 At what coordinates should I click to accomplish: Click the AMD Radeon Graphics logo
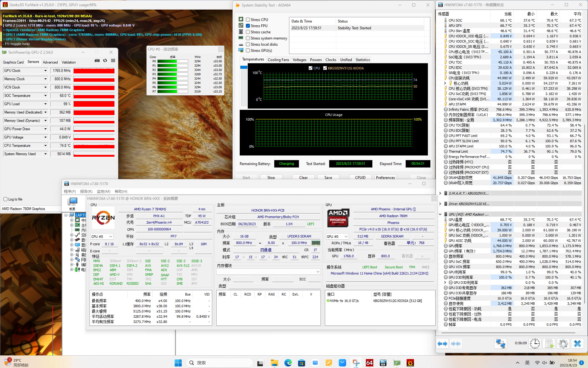338,217
